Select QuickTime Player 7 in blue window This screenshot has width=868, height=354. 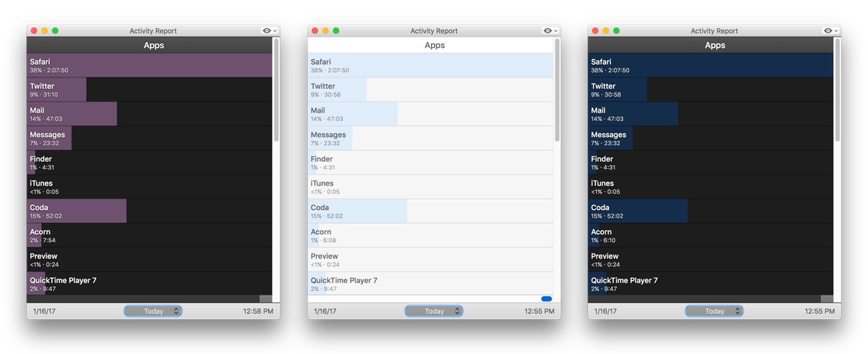[710, 284]
